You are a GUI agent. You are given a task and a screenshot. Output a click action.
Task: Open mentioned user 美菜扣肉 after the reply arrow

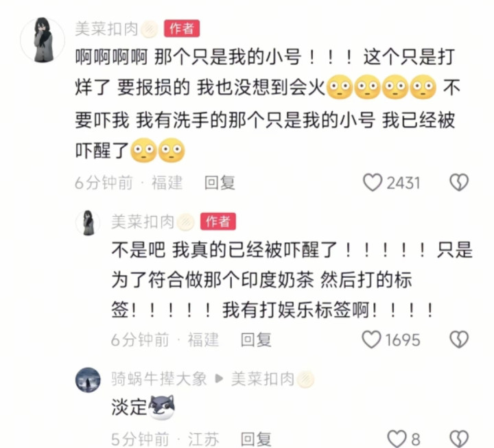263,379
